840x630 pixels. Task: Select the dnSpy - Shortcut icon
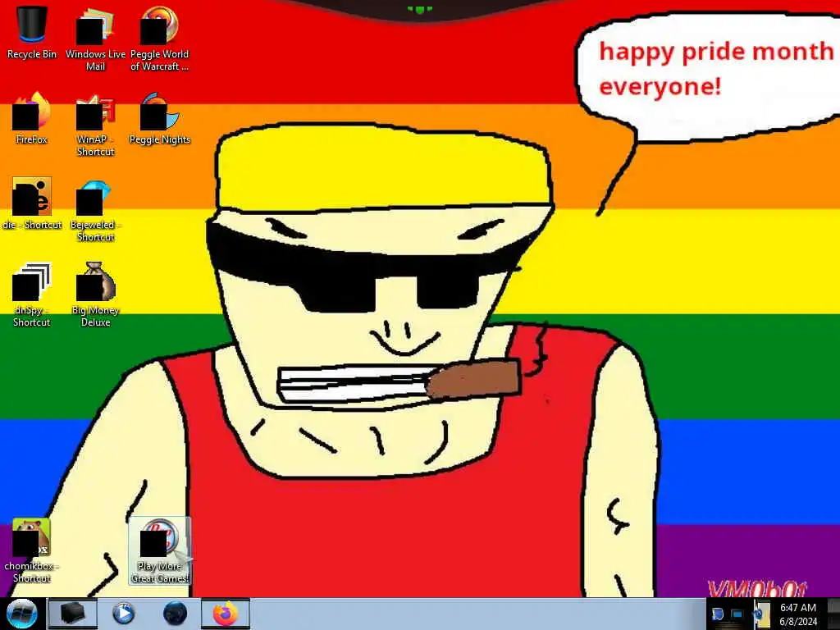point(32,294)
